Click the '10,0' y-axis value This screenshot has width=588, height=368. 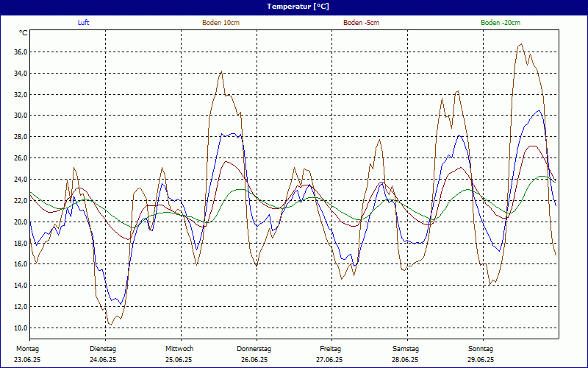pos(21,328)
